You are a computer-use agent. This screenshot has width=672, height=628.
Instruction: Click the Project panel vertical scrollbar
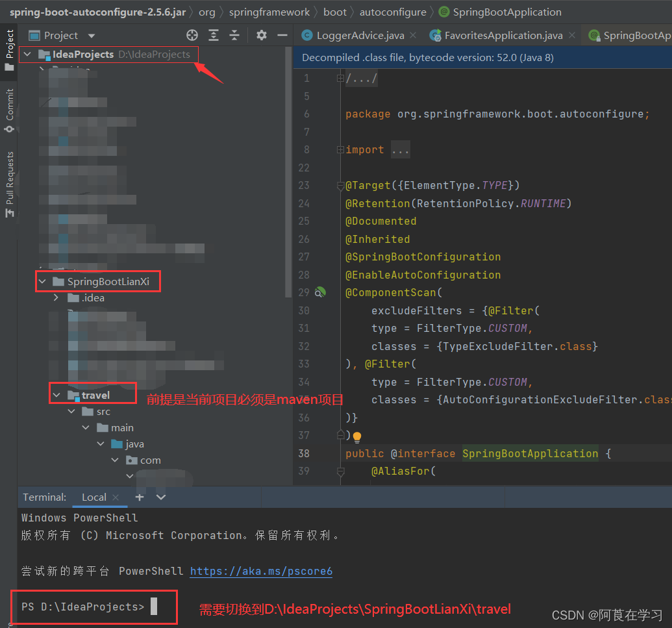click(x=288, y=171)
